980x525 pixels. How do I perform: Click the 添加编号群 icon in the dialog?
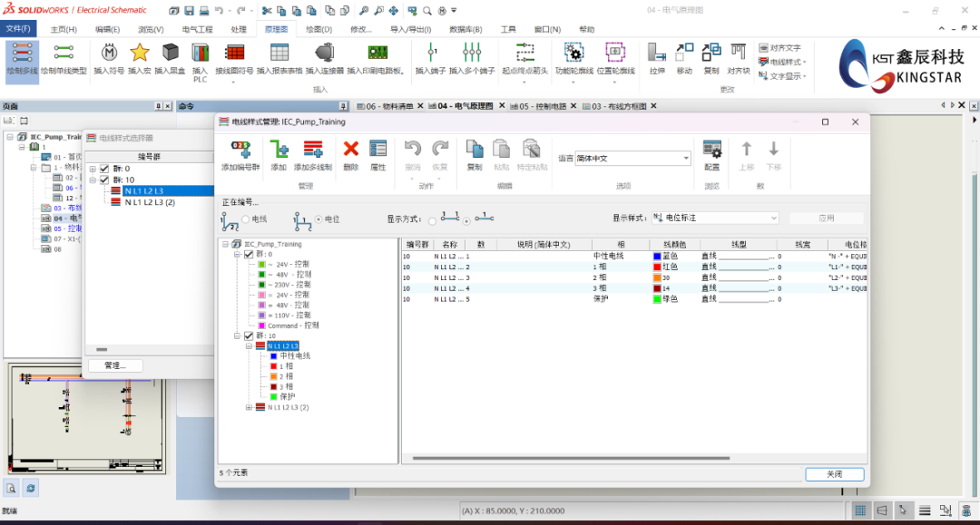tap(240, 150)
